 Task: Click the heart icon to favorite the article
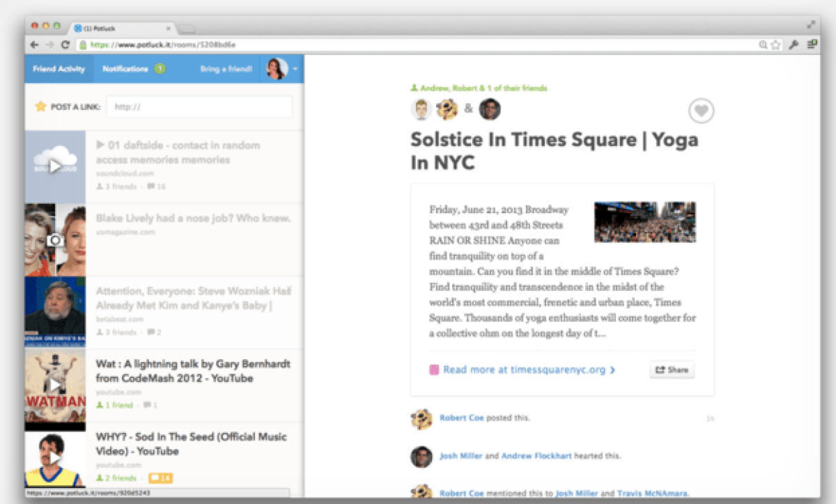702,111
